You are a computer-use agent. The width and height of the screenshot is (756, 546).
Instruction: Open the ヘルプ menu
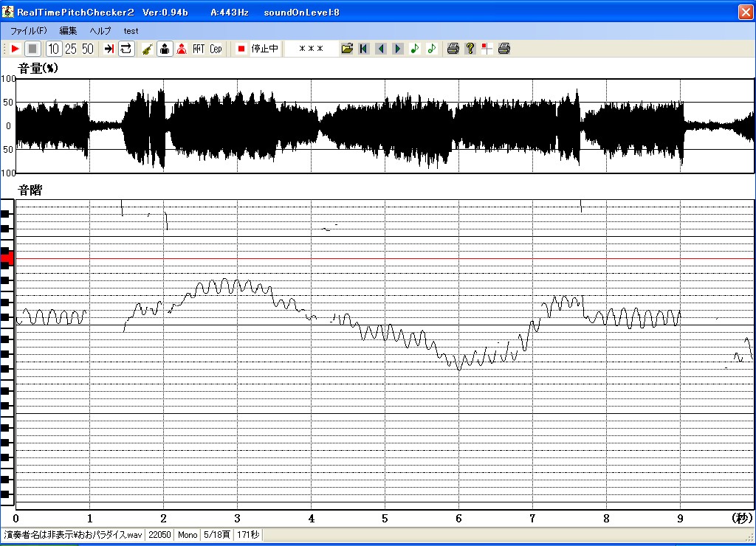(100, 31)
